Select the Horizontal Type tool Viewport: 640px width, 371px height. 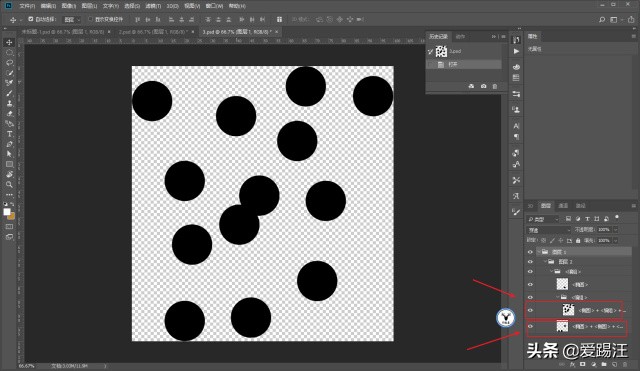point(9,134)
